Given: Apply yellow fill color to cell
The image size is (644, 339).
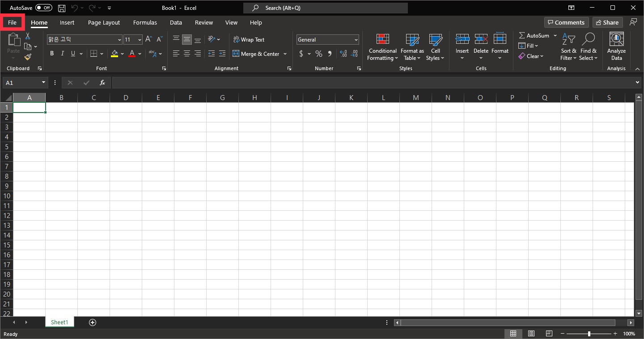Looking at the screenshot, I should click(x=114, y=54).
